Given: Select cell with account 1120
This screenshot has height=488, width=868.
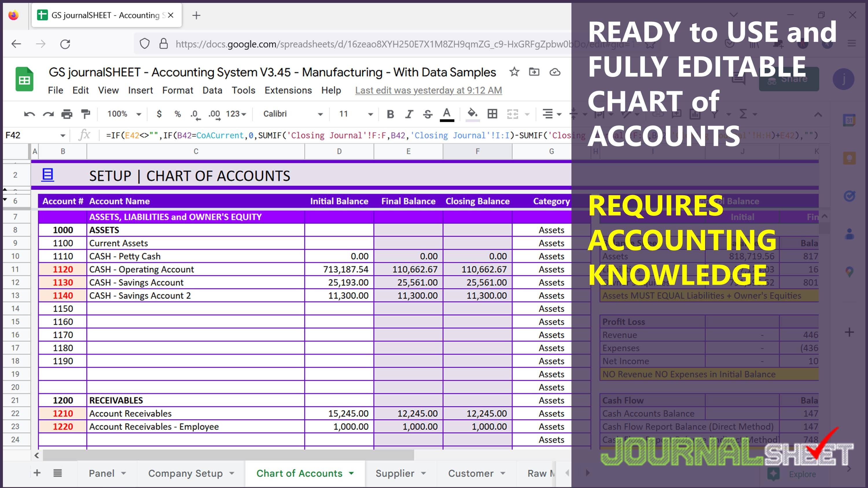Looking at the screenshot, I should (63, 269).
